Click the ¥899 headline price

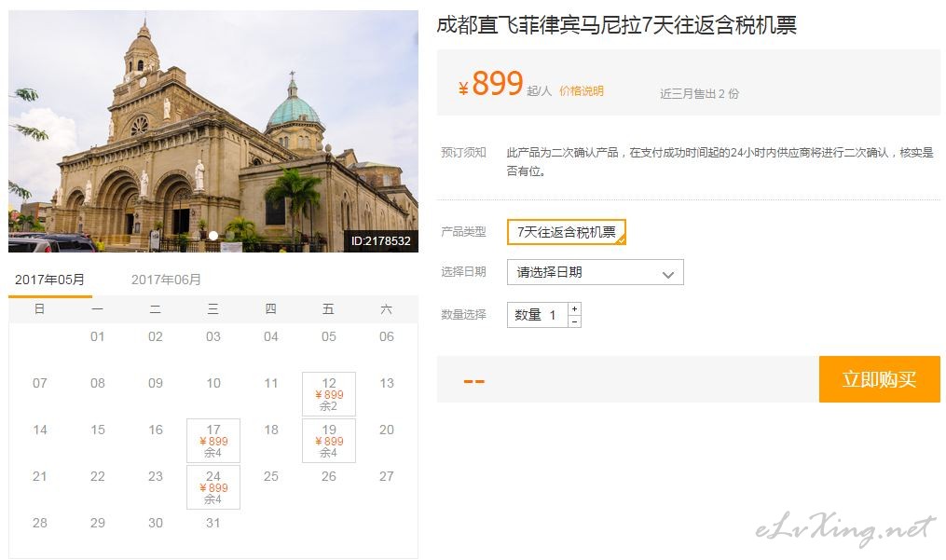point(490,83)
